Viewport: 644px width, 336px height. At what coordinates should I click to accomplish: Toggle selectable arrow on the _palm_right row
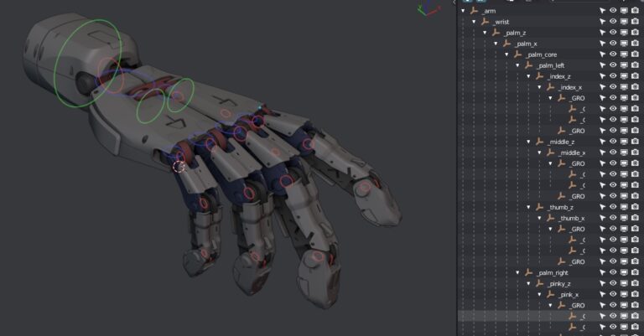pyautogui.click(x=603, y=272)
